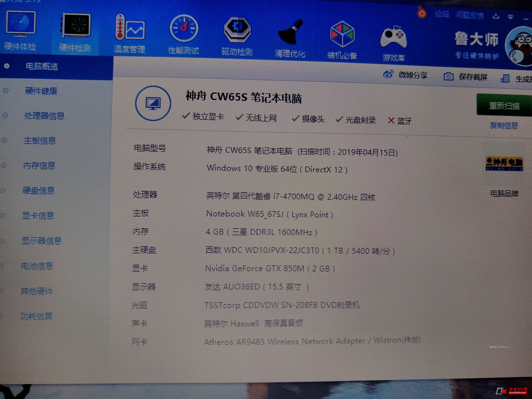
Task: Launch 性能测试 performance test gauge icon
Action: [184, 29]
